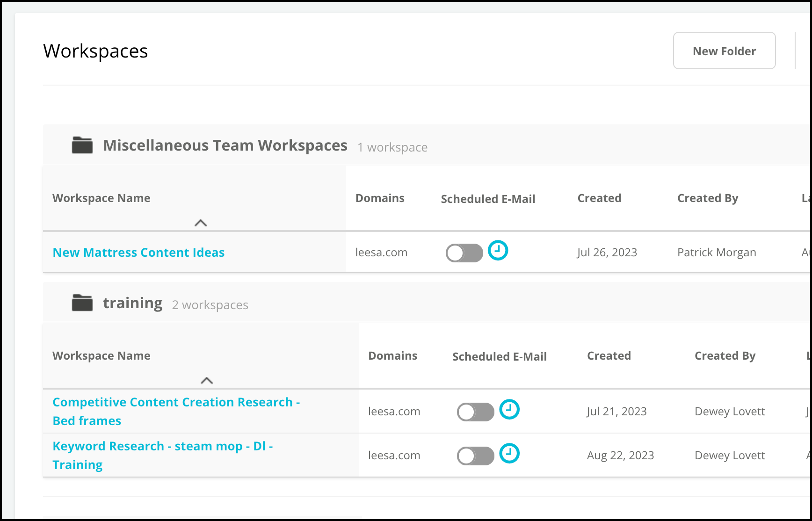Sort Miscellaneous table by Scheduled E-Mail header

click(x=488, y=199)
